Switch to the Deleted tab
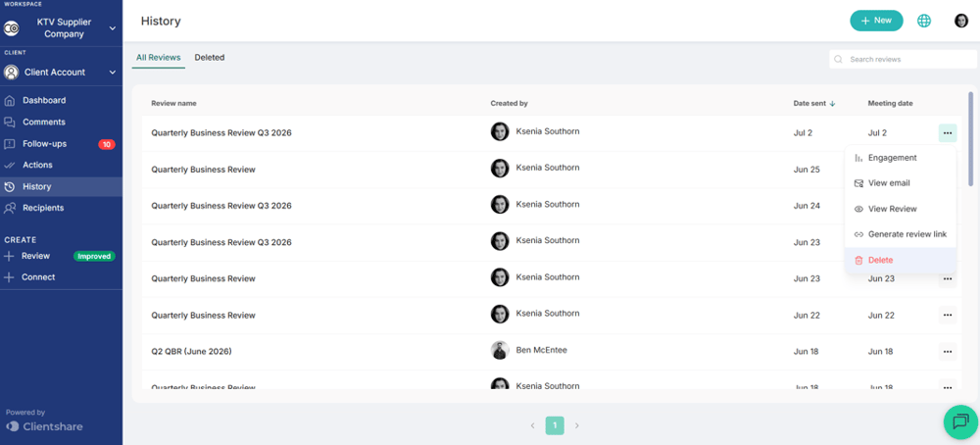 (210, 58)
